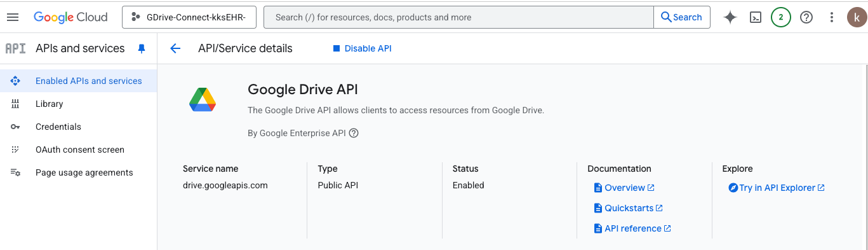Focus the resource search field
Image resolution: width=868 pixels, height=250 pixels.
tap(458, 17)
